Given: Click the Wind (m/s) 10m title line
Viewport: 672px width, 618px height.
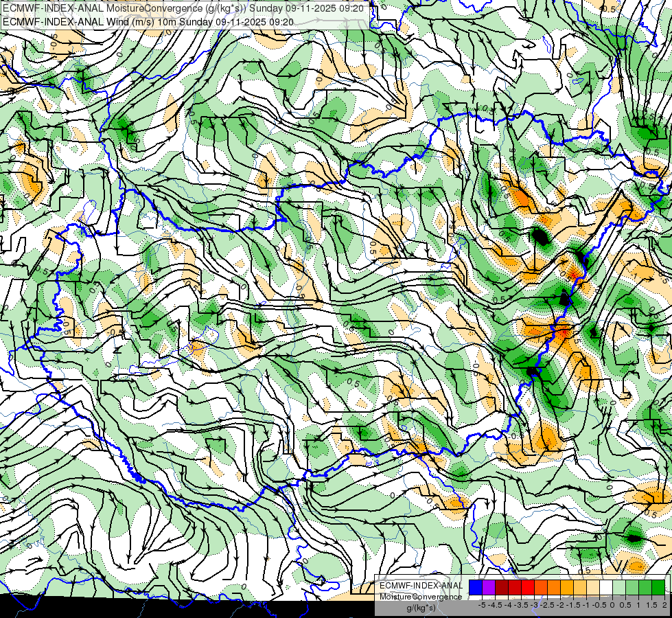Looking at the screenshot, I should point(148,21).
